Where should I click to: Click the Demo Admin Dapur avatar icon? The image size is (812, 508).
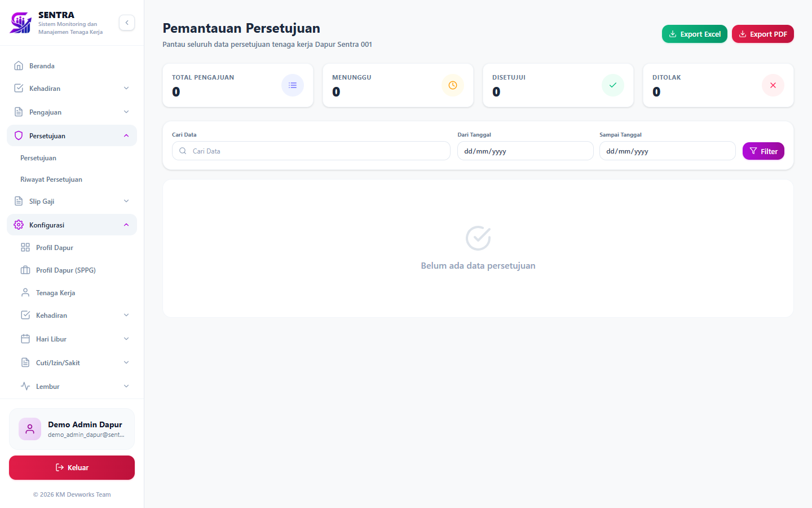pos(30,429)
